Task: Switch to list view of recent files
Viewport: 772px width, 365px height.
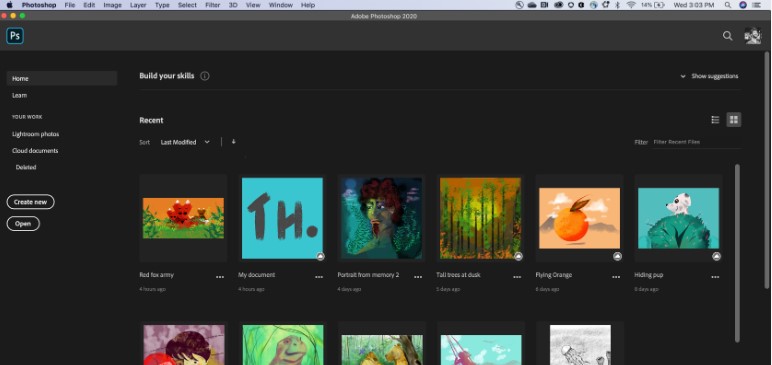Action: tap(715, 120)
